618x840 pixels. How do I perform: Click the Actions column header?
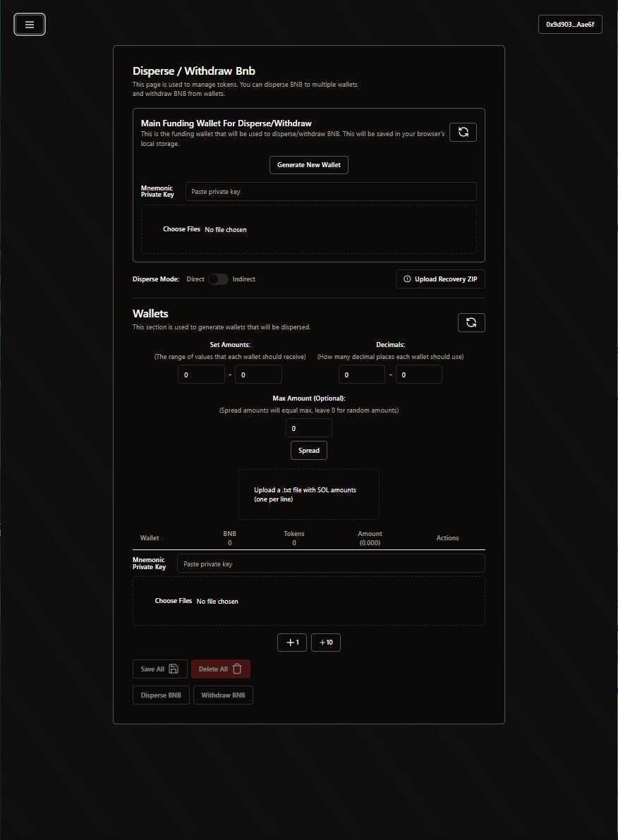click(x=447, y=538)
